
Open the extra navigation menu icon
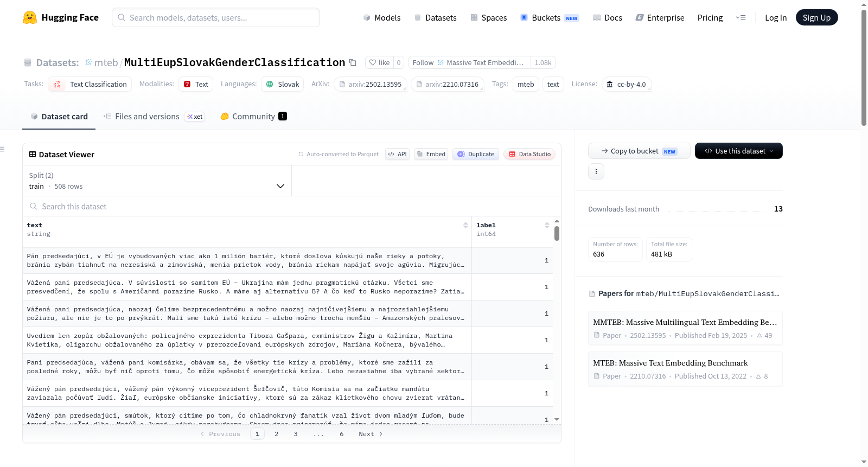[x=741, y=17]
